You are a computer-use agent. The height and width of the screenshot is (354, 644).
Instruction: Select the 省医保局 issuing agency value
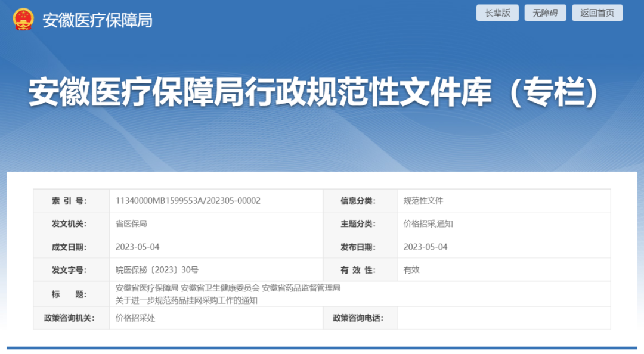[x=131, y=224]
